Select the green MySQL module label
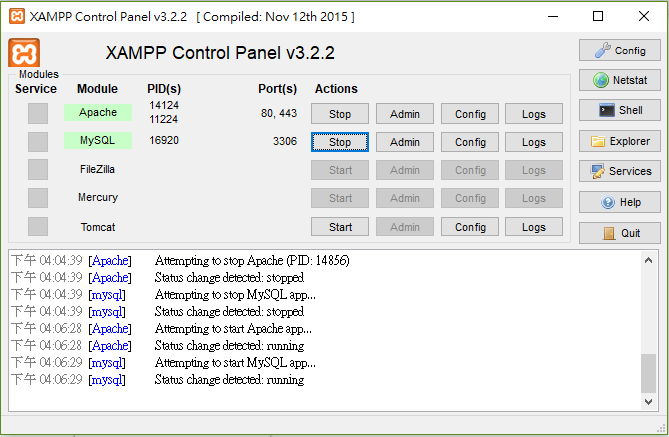The width and height of the screenshot is (669, 437). coord(98,140)
